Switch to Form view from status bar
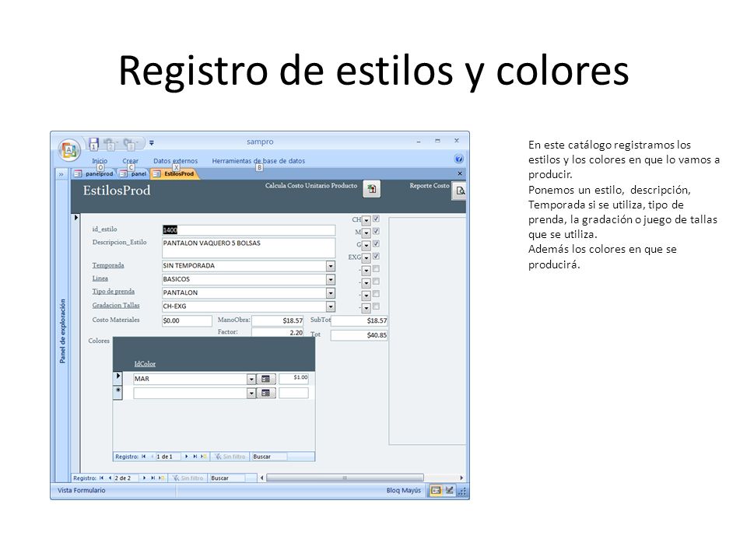747x560 pixels. click(436, 491)
